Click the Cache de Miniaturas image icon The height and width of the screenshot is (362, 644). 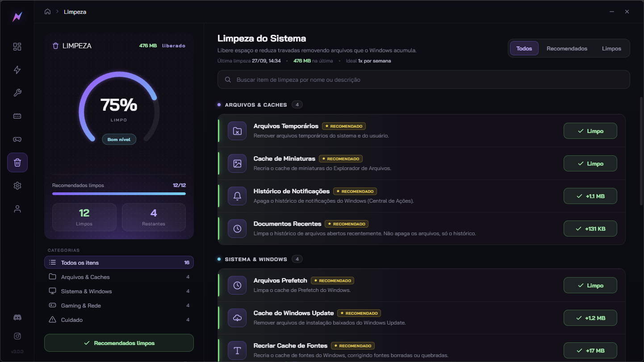pyautogui.click(x=237, y=164)
